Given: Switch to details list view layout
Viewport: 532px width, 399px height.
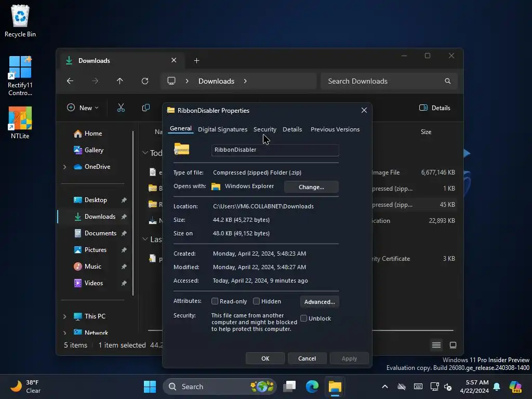Looking at the screenshot, I should [436, 345].
